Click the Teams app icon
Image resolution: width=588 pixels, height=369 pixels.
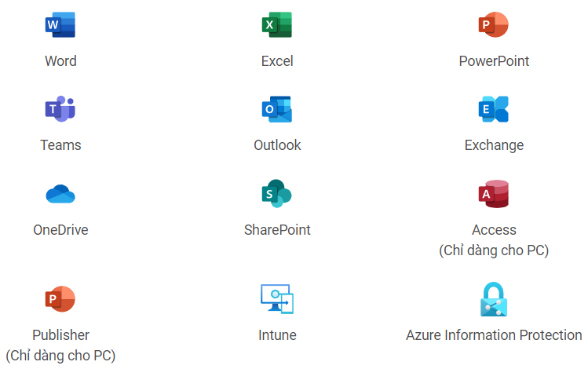coord(60,109)
